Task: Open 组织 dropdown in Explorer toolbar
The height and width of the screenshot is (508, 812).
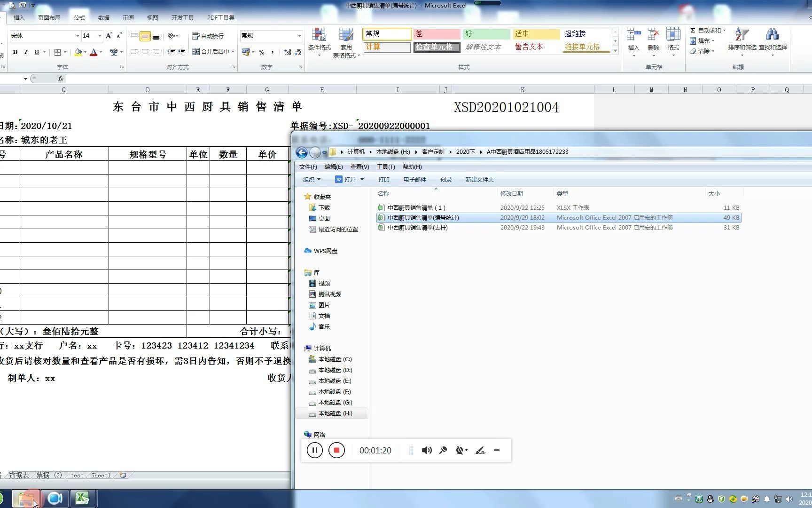Action: pyautogui.click(x=312, y=180)
